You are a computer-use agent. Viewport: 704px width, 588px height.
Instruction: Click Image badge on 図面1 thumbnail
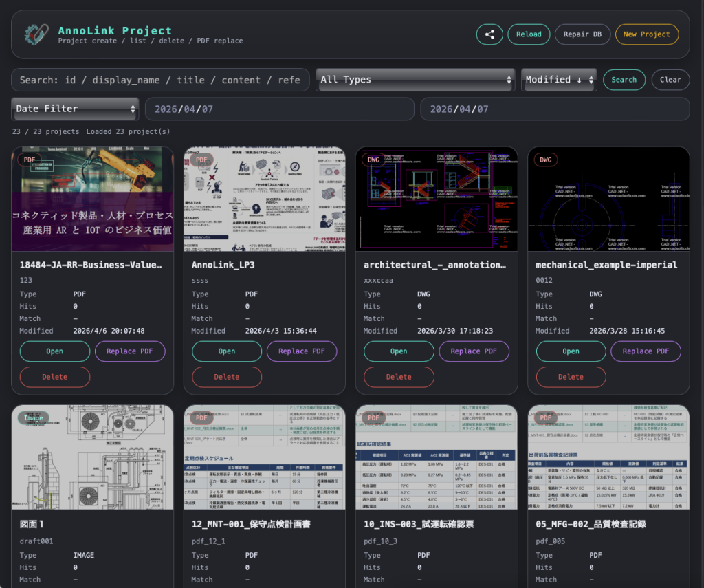(34, 418)
